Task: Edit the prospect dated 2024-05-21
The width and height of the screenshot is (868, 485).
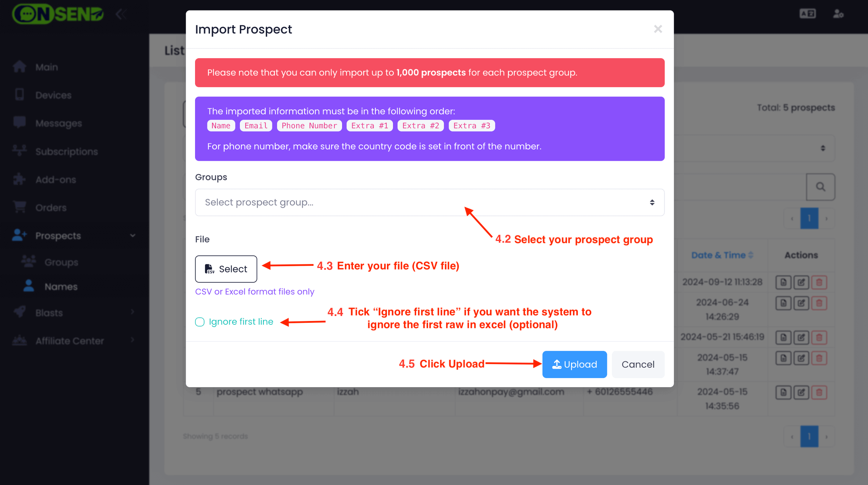Action: point(801,337)
